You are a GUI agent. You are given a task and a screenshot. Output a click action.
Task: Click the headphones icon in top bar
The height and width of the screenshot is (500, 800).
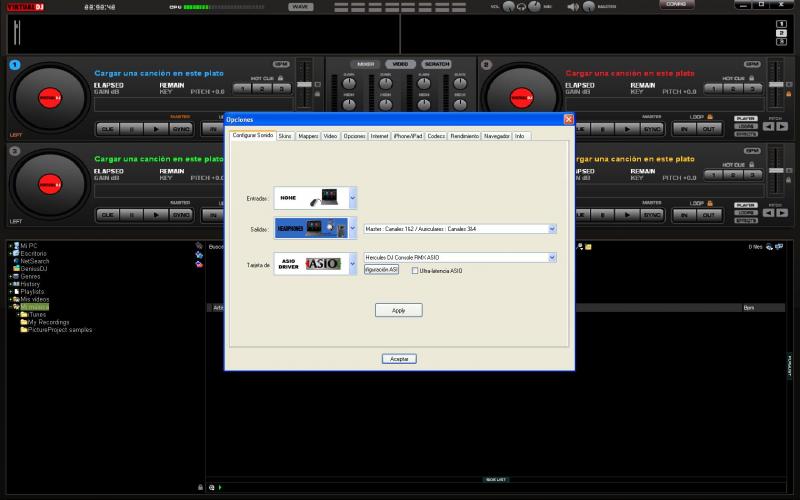pos(521,7)
